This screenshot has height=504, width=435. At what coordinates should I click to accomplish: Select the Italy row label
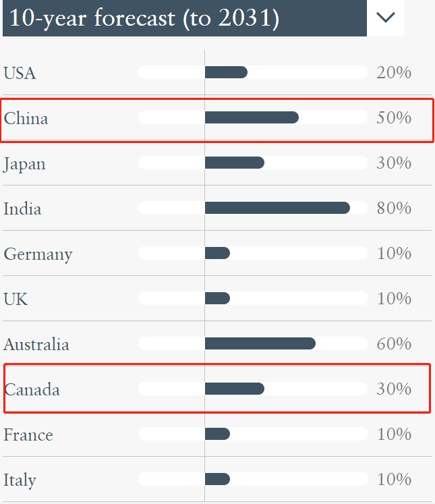[x=20, y=480]
